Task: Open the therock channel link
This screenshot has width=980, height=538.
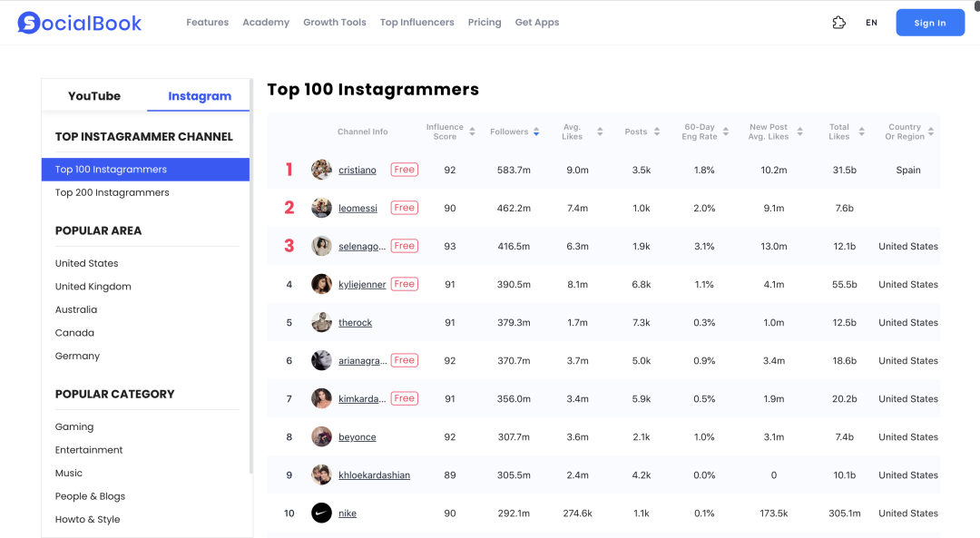Action: pyautogui.click(x=355, y=322)
